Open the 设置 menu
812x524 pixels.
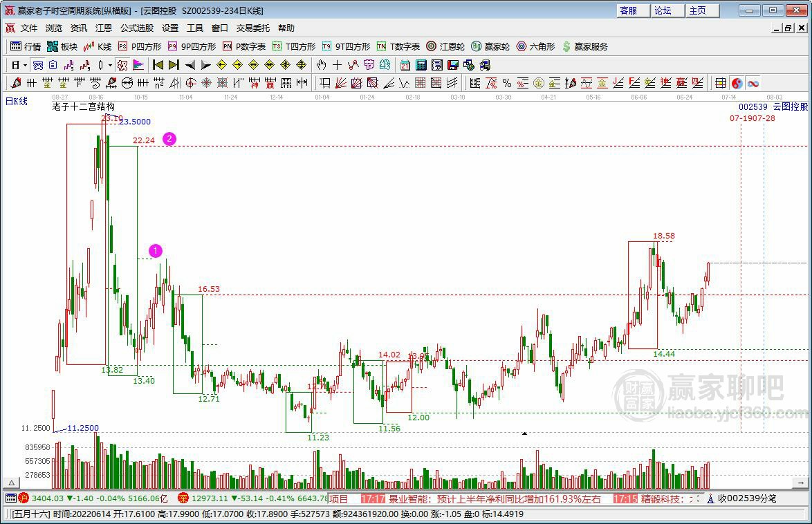click(x=170, y=28)
